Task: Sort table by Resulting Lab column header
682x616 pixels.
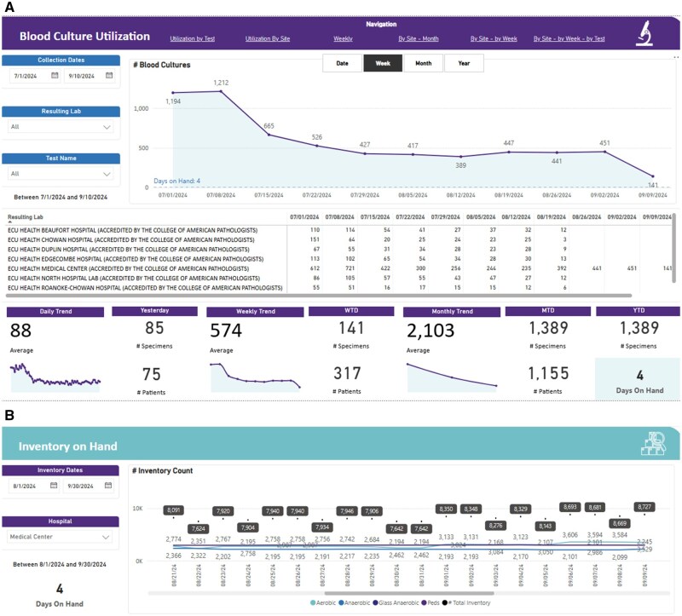Action: [26, 217]
